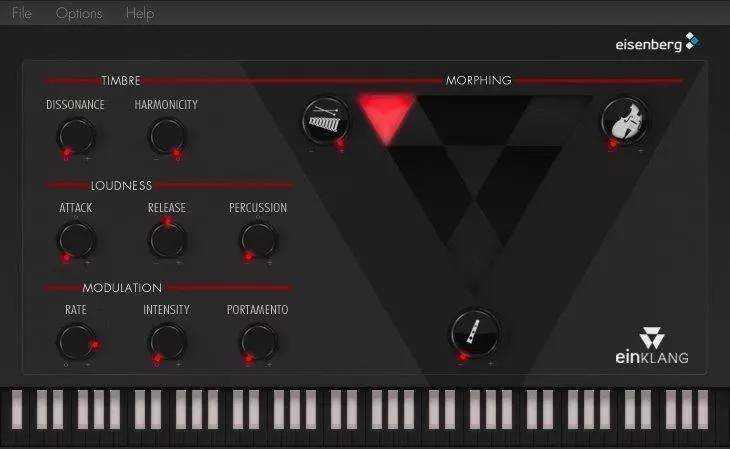Screen dimensions: 730x449
Task: Click the Attack knob
Action: 76,240
